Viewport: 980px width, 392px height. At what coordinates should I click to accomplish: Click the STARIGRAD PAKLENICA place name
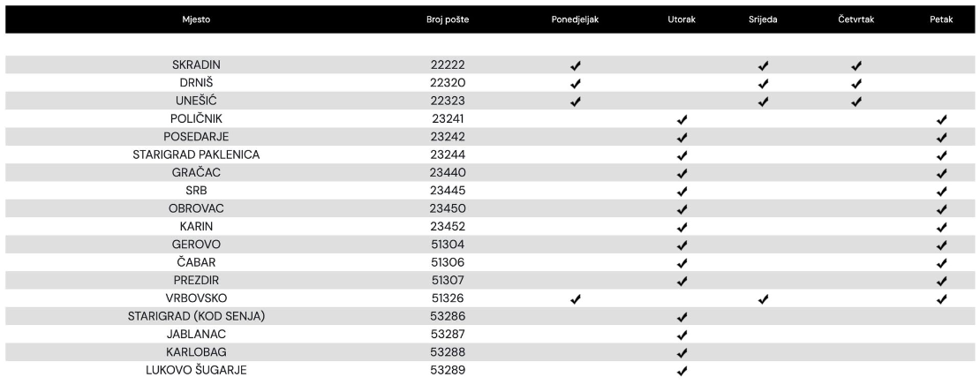[196, 155]
